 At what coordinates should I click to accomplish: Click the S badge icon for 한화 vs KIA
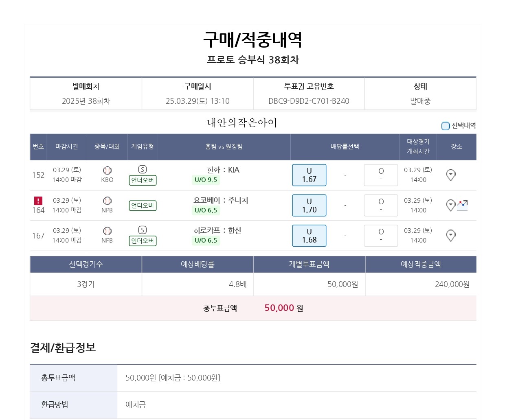click(143, 169)
